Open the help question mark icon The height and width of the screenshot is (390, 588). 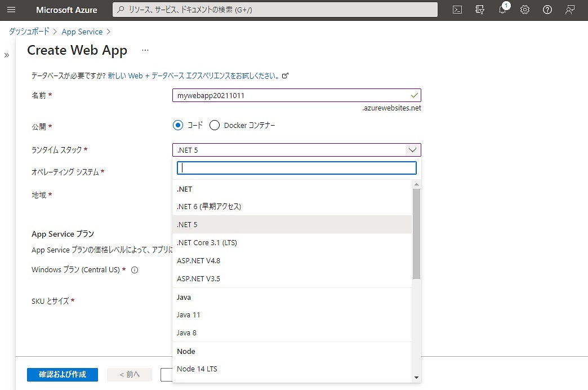547,10
